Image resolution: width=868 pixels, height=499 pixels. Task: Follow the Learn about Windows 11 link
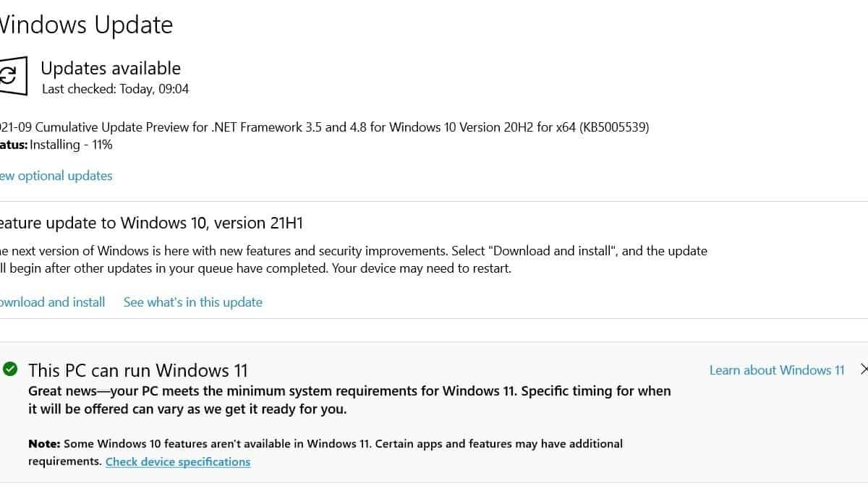[776, 370]
